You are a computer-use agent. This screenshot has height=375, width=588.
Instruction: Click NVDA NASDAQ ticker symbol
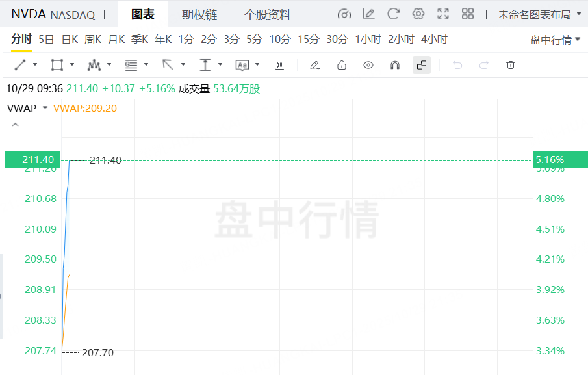[x=53, y=14]
